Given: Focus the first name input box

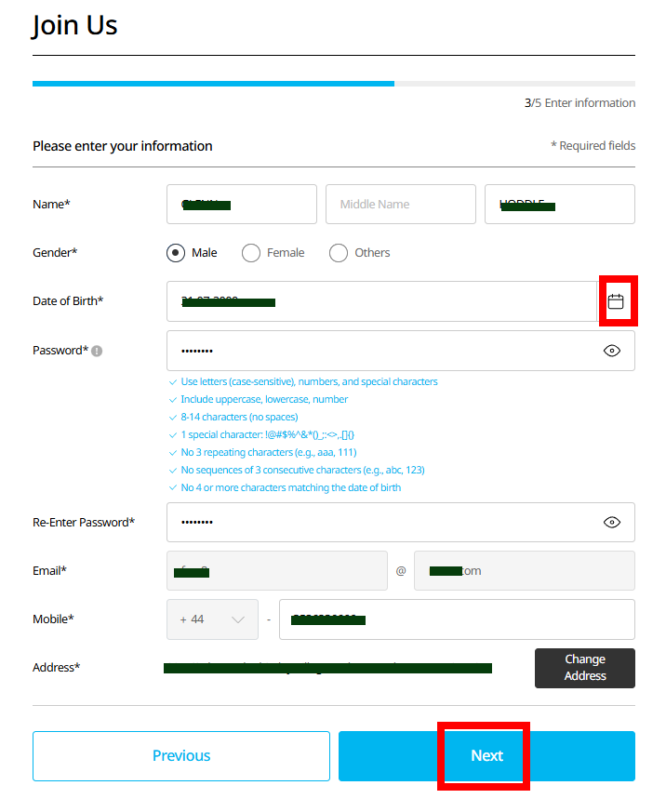Looking at the screenshot, I should [242, 205].
